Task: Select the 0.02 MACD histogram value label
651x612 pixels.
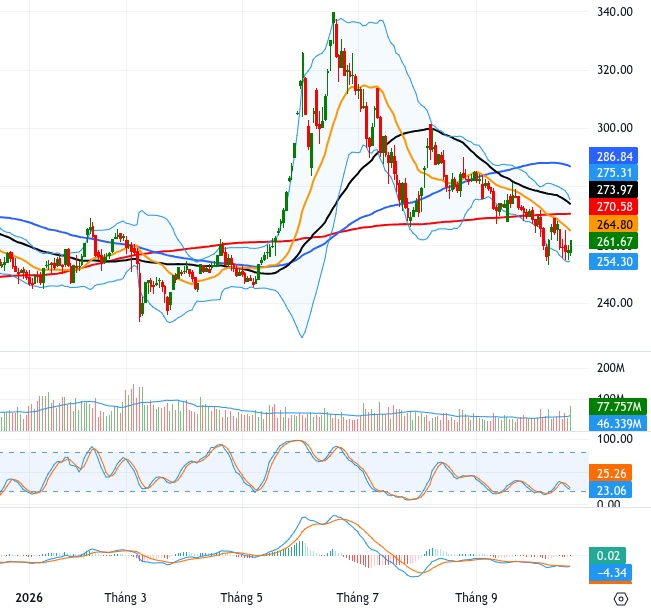Action: point(607,556)
